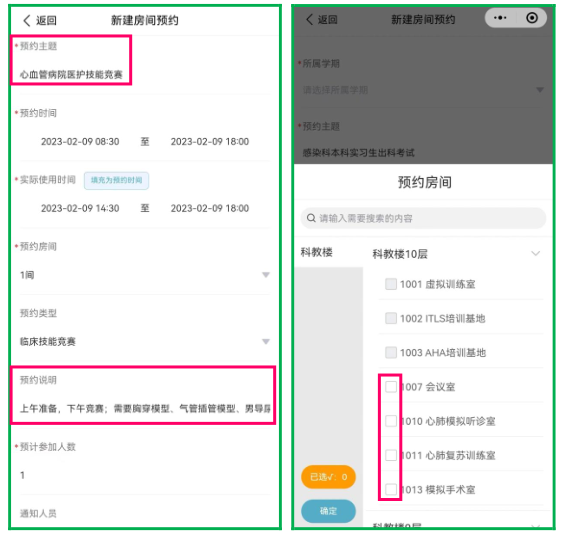Screen dimensions: 562x534
Task: Tick the 1013 模拟手术室 checkbox
Action: (x=391, y=489)
